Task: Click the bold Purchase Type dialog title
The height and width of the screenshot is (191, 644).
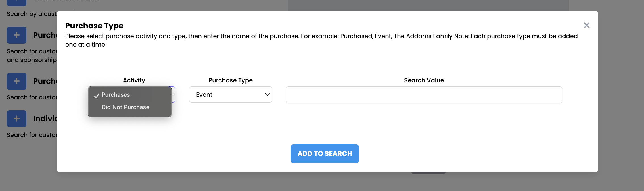Action: pos(94,26)
